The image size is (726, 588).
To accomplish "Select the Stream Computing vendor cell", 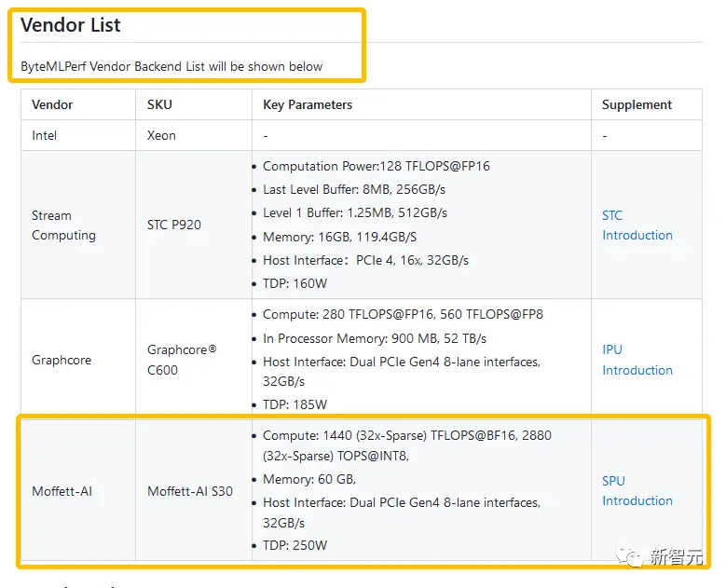I will pos(63,226).
